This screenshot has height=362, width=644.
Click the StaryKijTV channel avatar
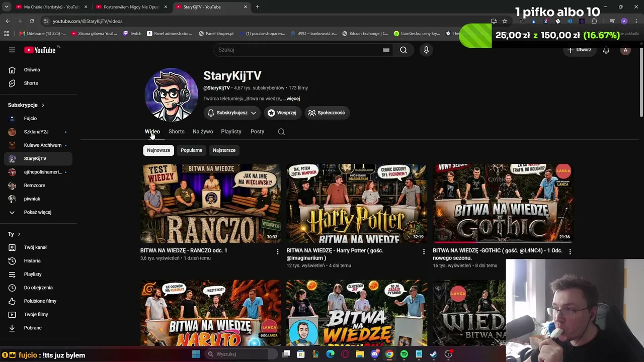point(172,95)
